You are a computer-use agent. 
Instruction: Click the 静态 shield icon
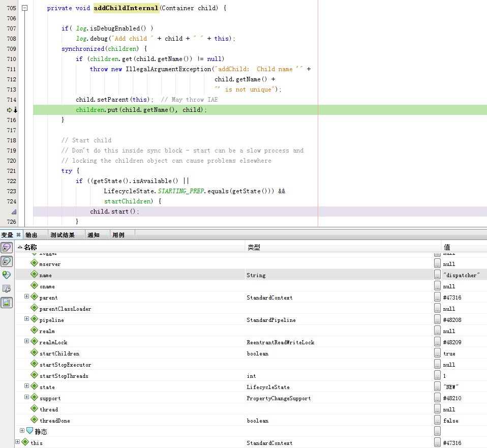coord(30,431)
